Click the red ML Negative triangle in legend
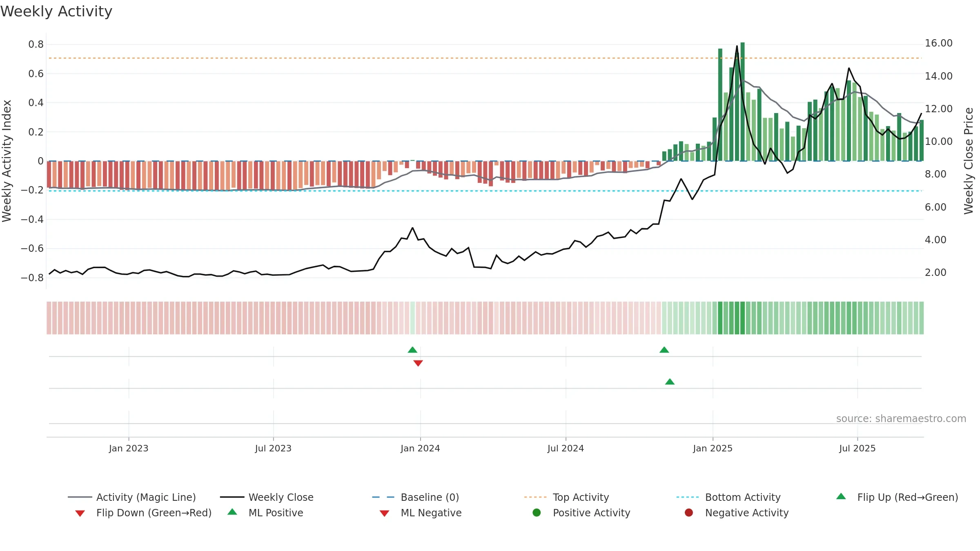The height and width of the screenshot is (551, 980). pos(384,513)
